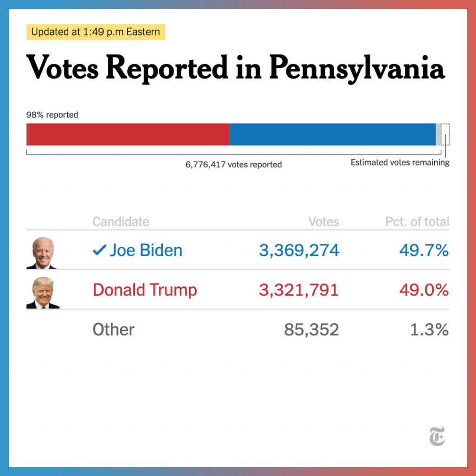This screenshot has height=476, width=476.
Task: Click Joe Biden's portrait photo
Action: 41,253
